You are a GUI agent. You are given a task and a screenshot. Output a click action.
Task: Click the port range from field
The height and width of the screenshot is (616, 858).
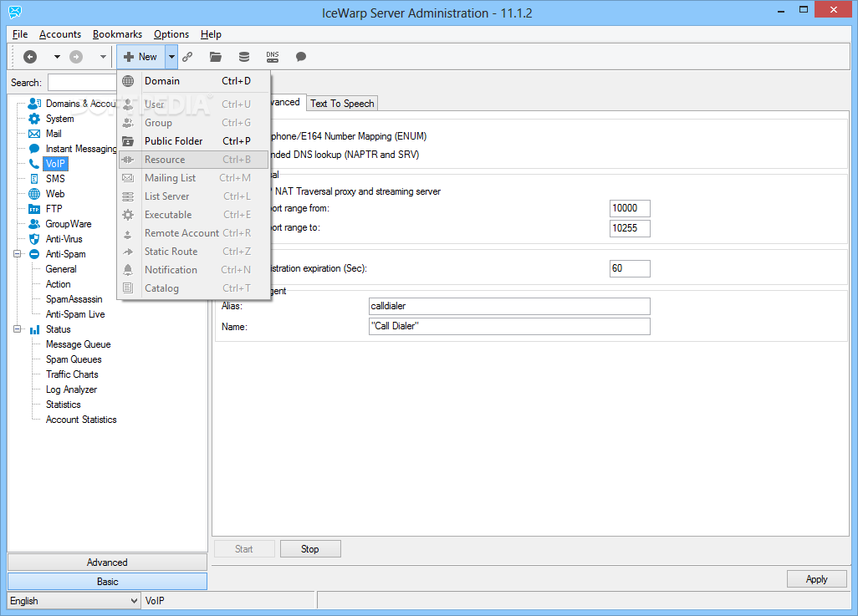630,208
